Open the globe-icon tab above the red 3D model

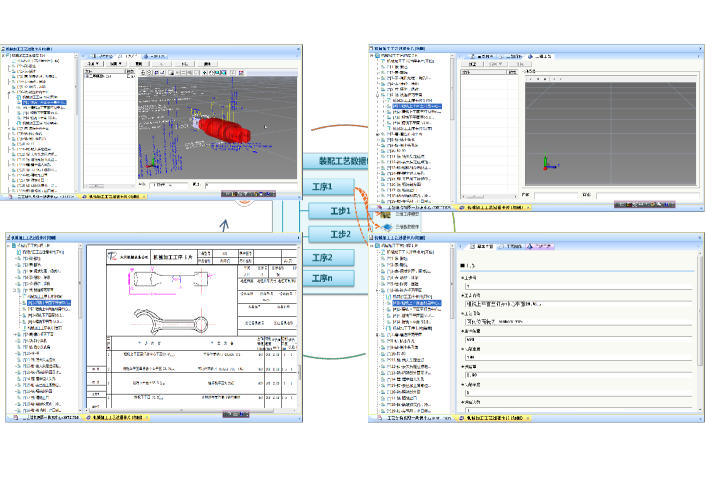[x=154, y=56]
